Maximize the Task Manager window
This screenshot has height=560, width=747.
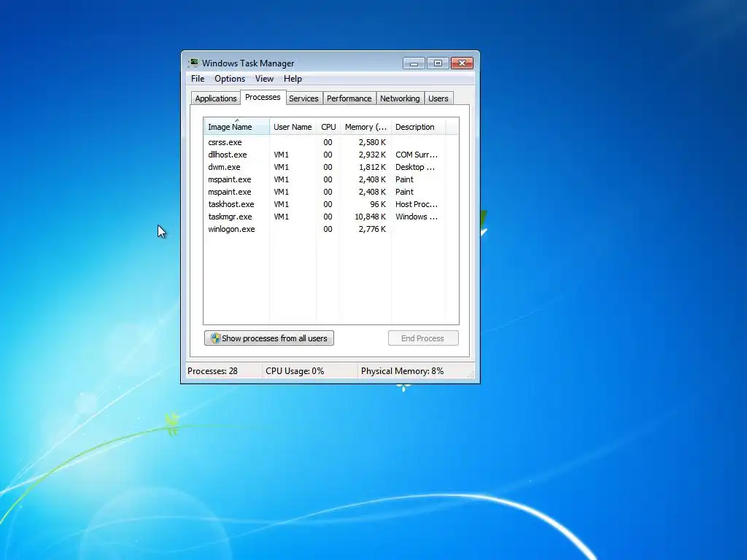[x=438, y=63]
